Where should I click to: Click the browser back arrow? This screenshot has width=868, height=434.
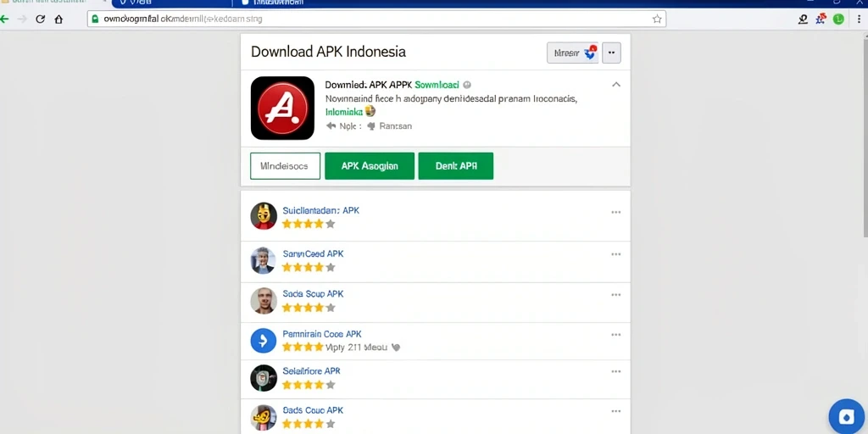click(4, 19)
